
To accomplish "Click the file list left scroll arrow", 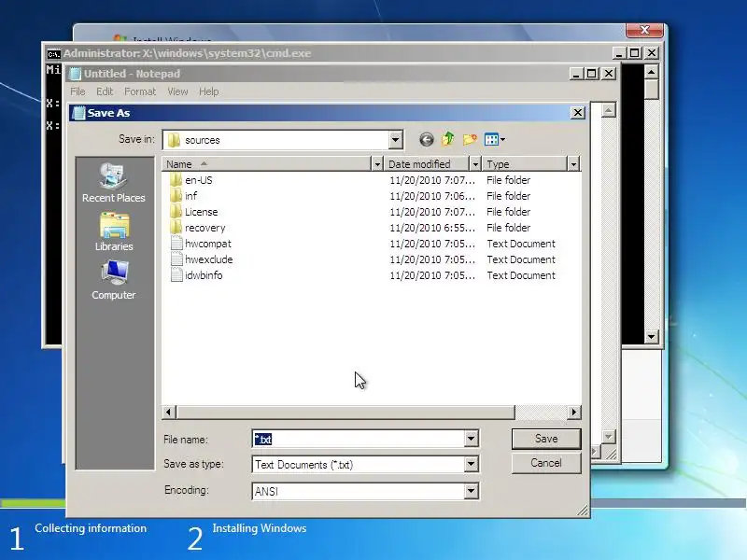I will coord(169,412).
